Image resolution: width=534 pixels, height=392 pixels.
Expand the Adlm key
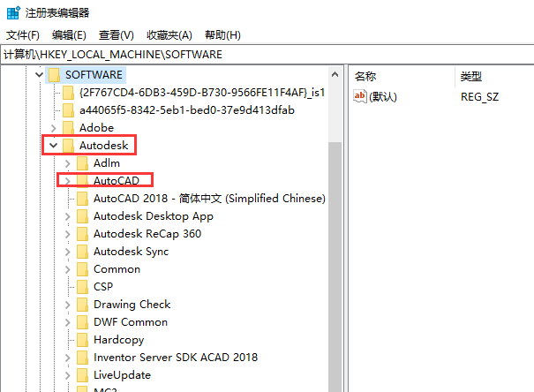tap(67, 163)
